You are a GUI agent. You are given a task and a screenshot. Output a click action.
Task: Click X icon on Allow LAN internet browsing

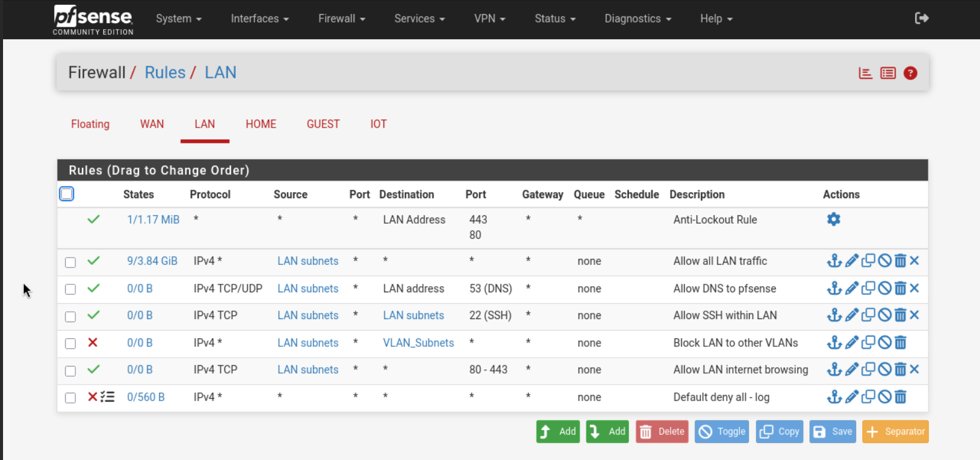914,369
